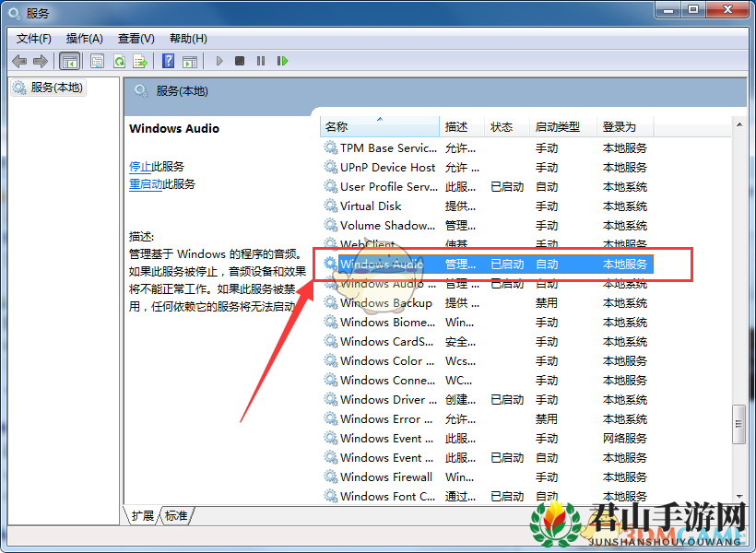756x553 pixels.
Task: Close the Services window
Action: click(728, 9)
